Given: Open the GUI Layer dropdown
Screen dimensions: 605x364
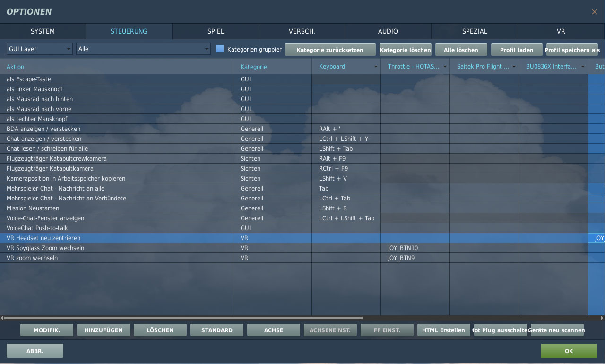Looking at the screenshot, I should point(39,49).
